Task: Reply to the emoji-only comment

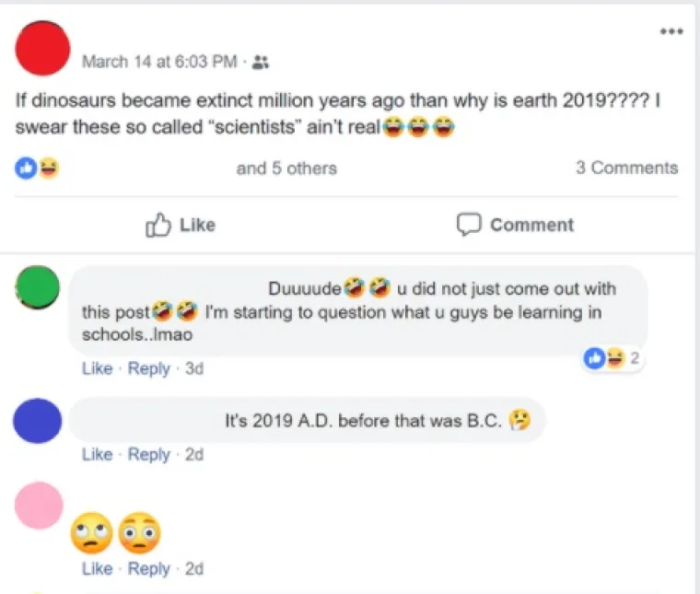Action: 148,568
